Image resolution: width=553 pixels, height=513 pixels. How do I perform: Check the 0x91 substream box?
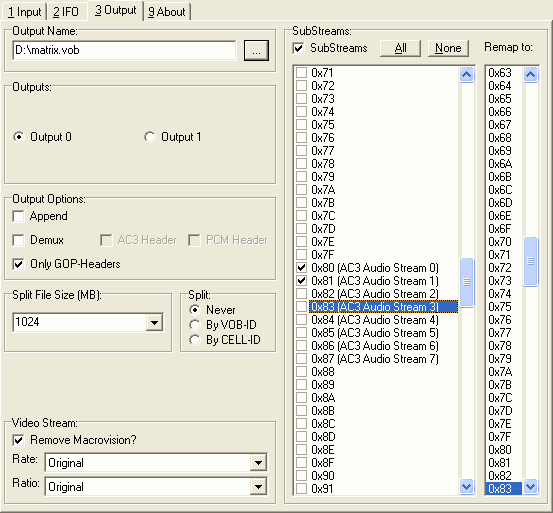[301, 489]
